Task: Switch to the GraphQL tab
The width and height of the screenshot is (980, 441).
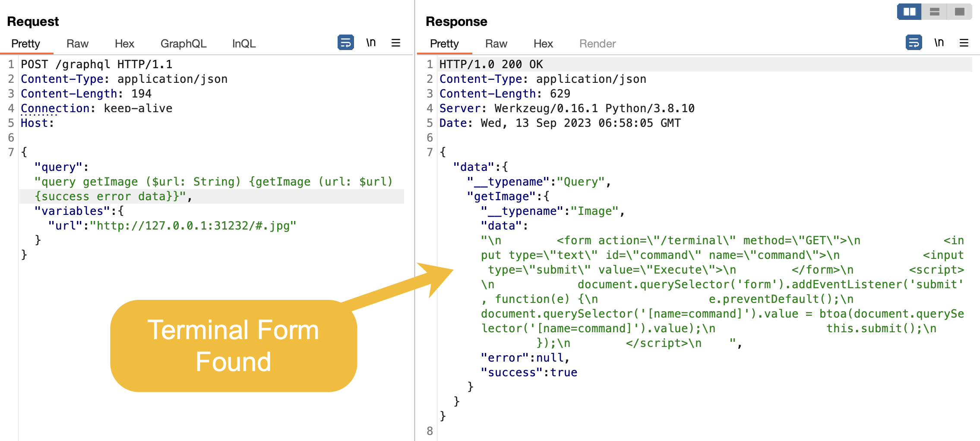Action: (x=183, y=43)
